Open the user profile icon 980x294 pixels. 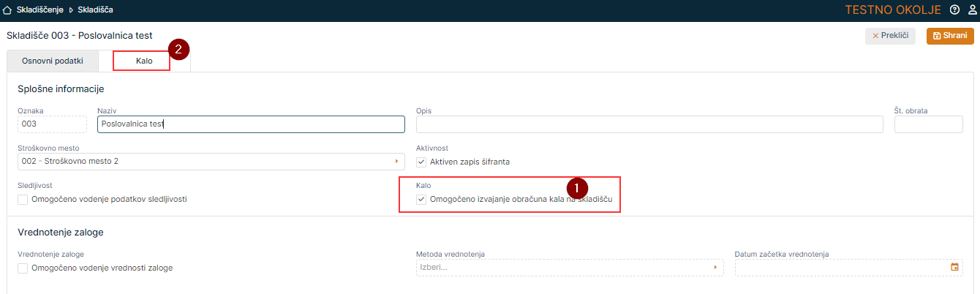pyautogui.click(x=972, y=10)
